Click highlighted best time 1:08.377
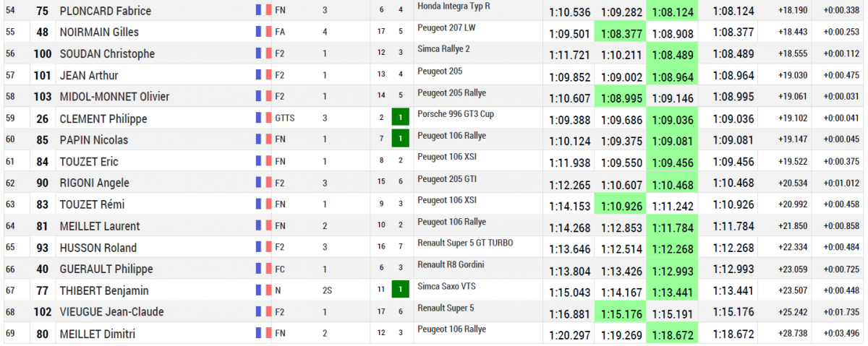The width and height of the screenshot is (868, 346). [621, 33]
